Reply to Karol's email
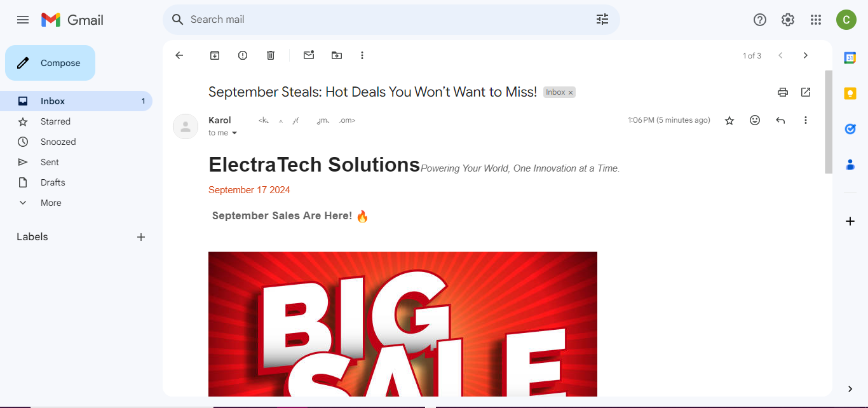 [x=780, y=120]
